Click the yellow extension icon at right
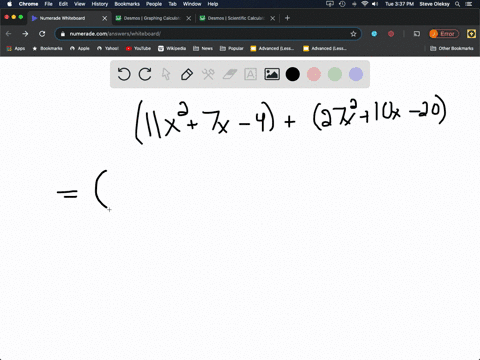Viewport: 480px width, 360px height. click(x=471, y=34)
